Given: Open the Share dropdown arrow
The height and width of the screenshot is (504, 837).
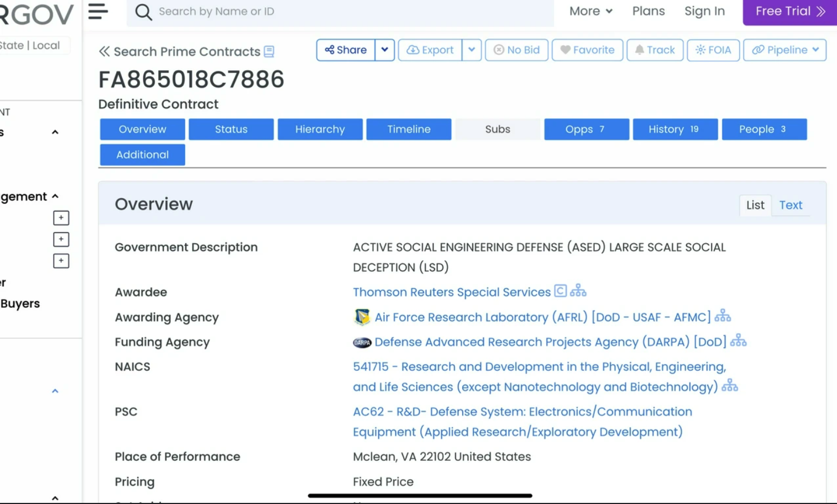Looking at the screenshot, I should point(385,50).
